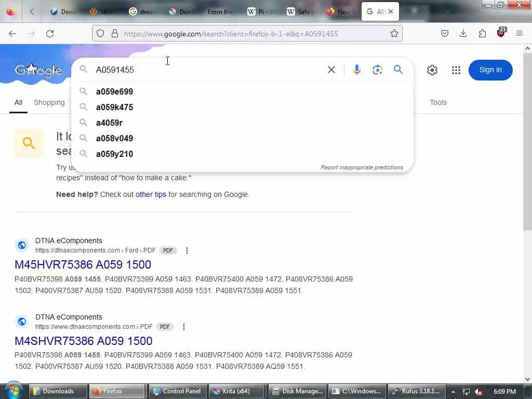Image resolution: width=532 pixels, height=399 pixels.
Task: Click the scrollbar down arrow
Action: click(527, 379)
